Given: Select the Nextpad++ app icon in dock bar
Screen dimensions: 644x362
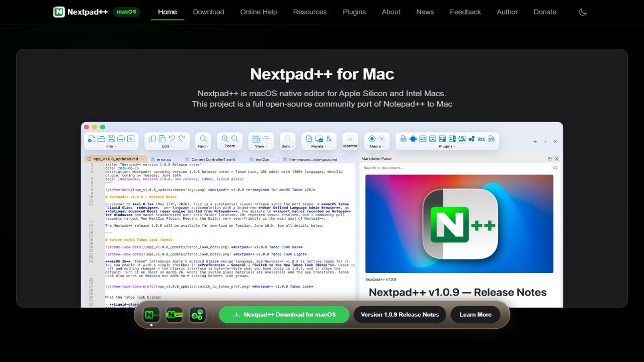Looking at the screenshot, I should [151, 315].
